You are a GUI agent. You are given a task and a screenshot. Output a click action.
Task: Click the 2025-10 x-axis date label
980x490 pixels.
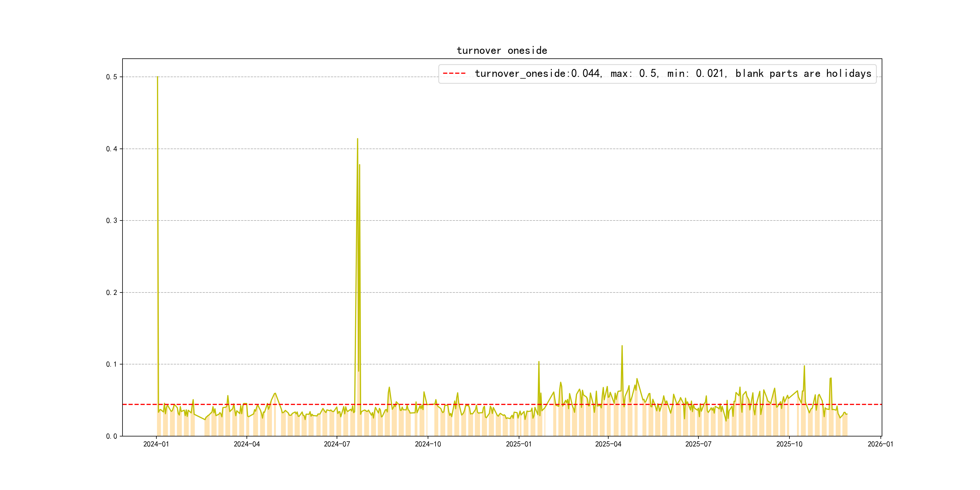[789, 444]
